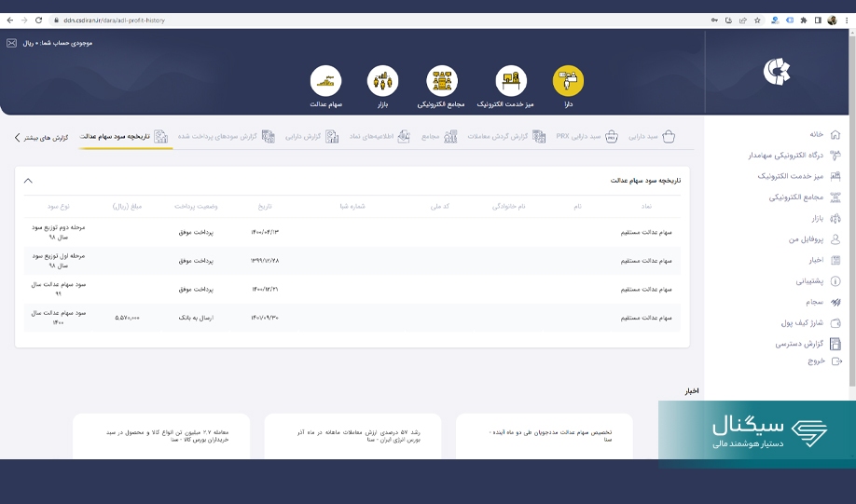Open the Dara (دارا) circular icon

click(x=568, y=81)
